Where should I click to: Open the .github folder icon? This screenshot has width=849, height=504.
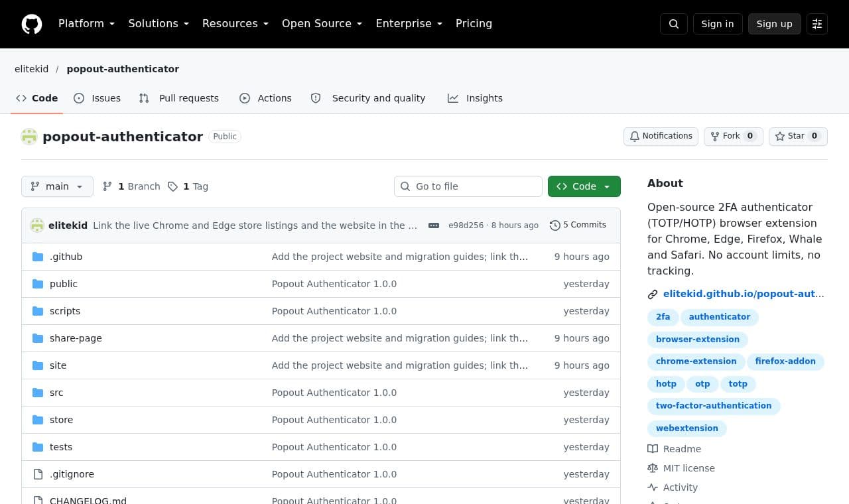coord(38,257)
